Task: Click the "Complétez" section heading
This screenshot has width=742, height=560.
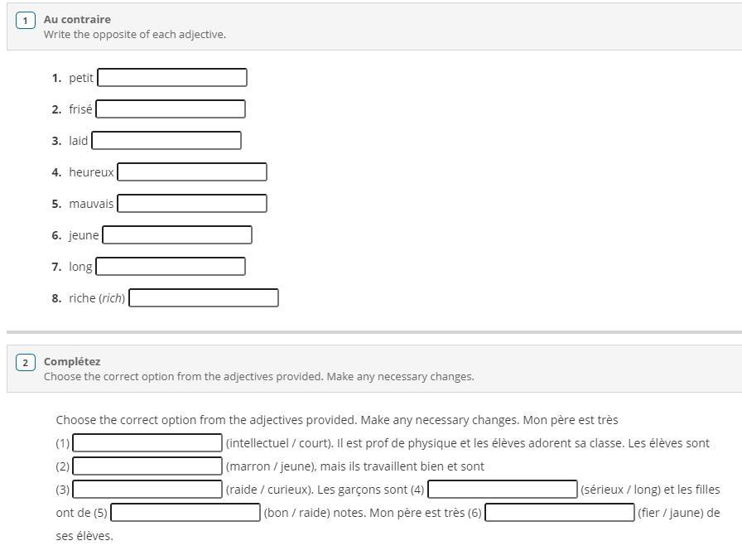Action: pos(72,361)
